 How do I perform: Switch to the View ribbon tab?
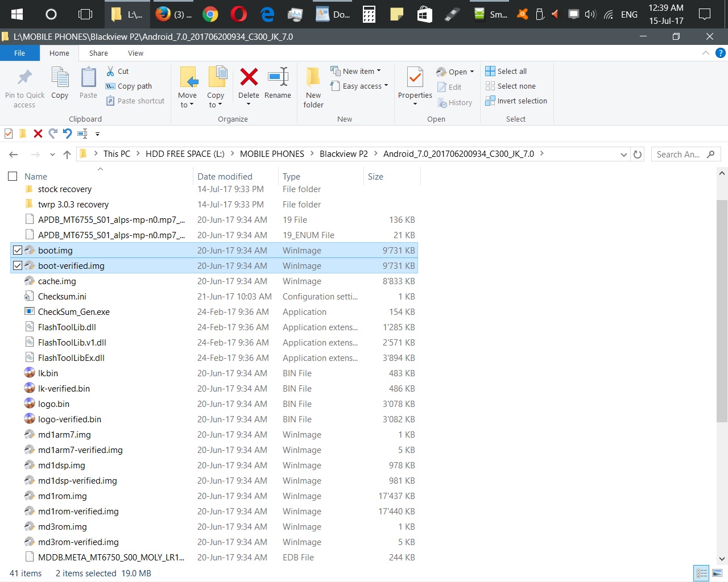point(135,53)
